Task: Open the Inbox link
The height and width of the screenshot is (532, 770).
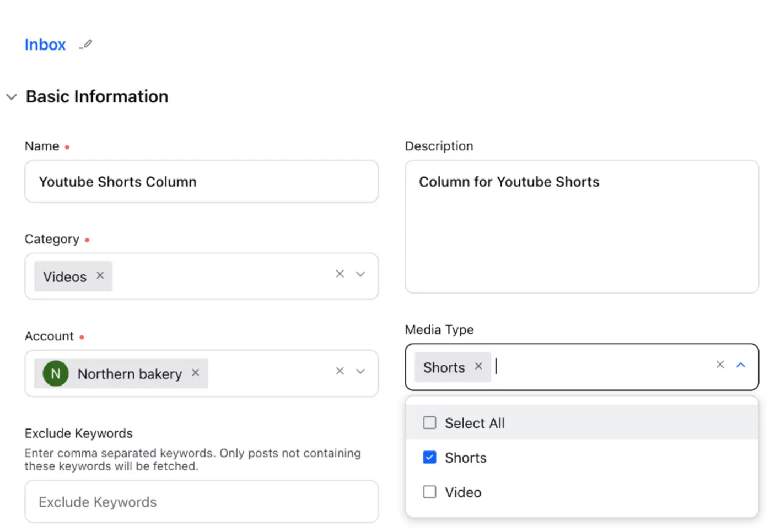Action: (x=45, y=45)
